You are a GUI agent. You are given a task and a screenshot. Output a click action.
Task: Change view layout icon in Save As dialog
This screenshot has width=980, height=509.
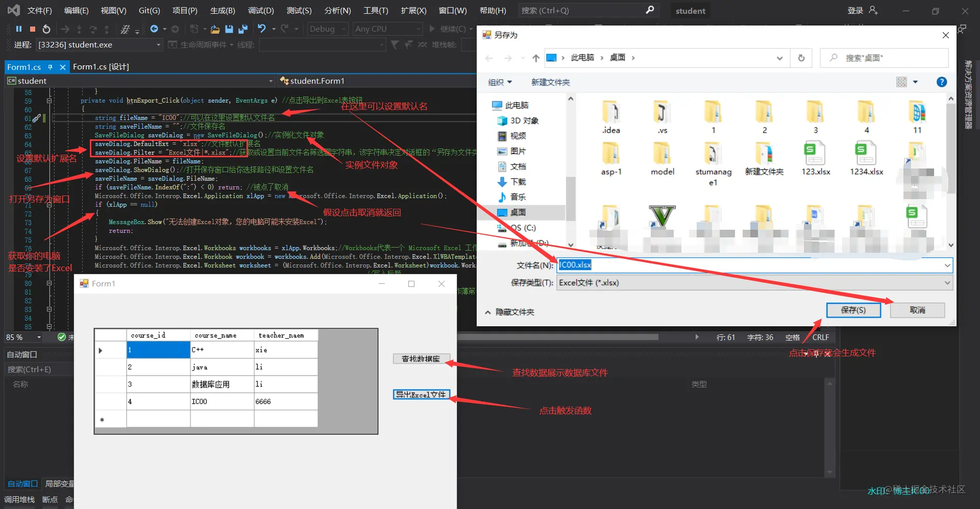(x=902, y=82)
